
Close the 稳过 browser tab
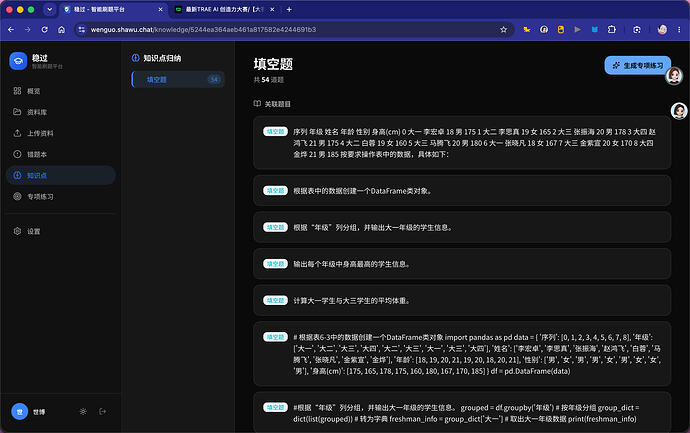pyautogui.click(x=160, y=9)
